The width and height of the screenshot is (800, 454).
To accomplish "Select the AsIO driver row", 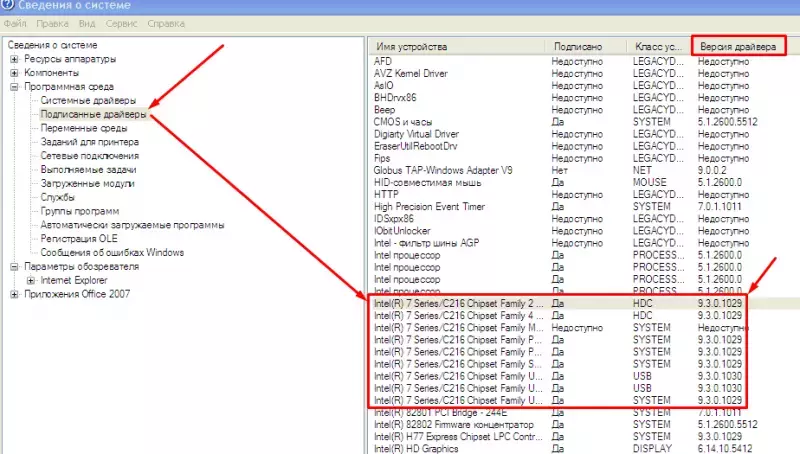I will [584, 86].
